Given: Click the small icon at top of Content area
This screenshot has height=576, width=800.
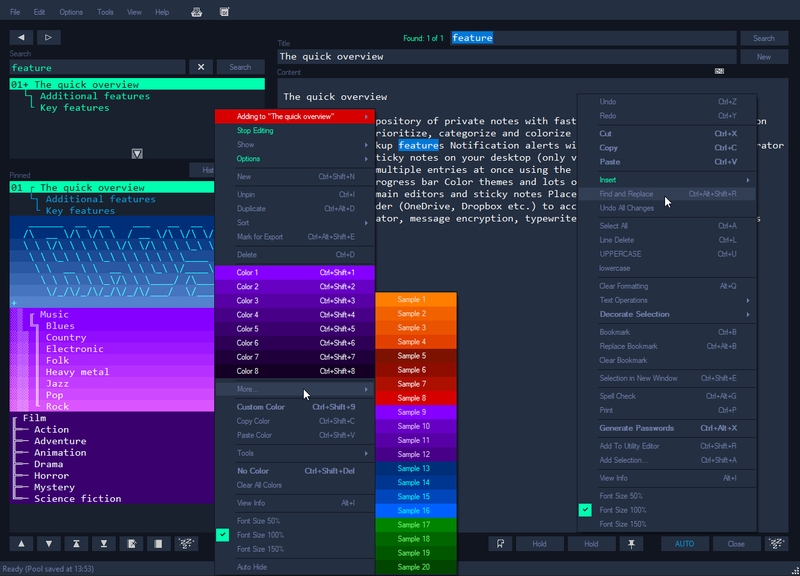Looking at the screenshot, I should (719, 71).
